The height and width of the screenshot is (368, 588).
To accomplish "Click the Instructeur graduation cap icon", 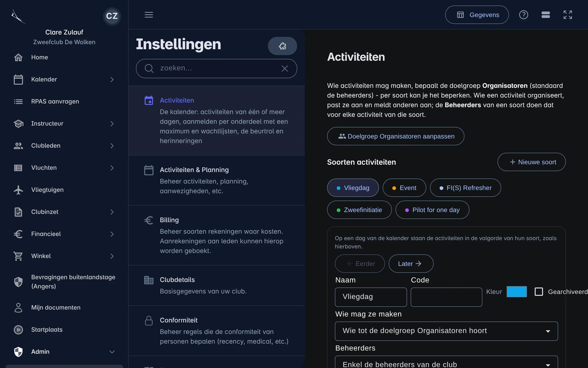I will [x=18, y=124].
